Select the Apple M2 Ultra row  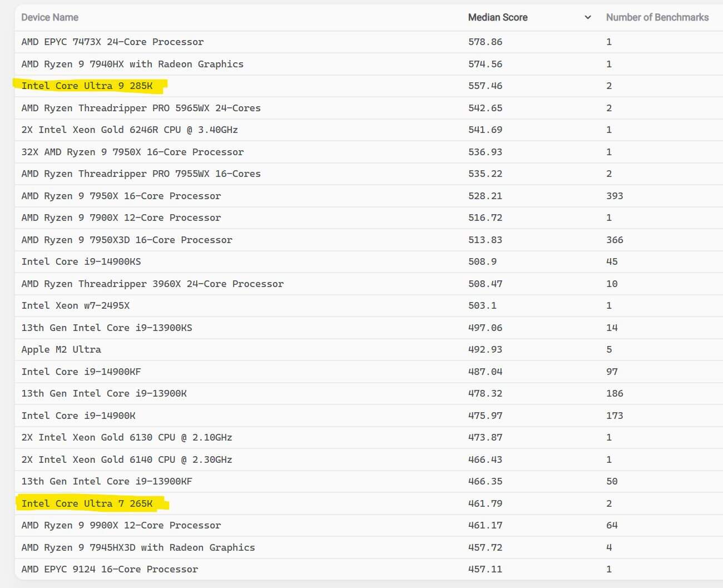coord(61,349)
